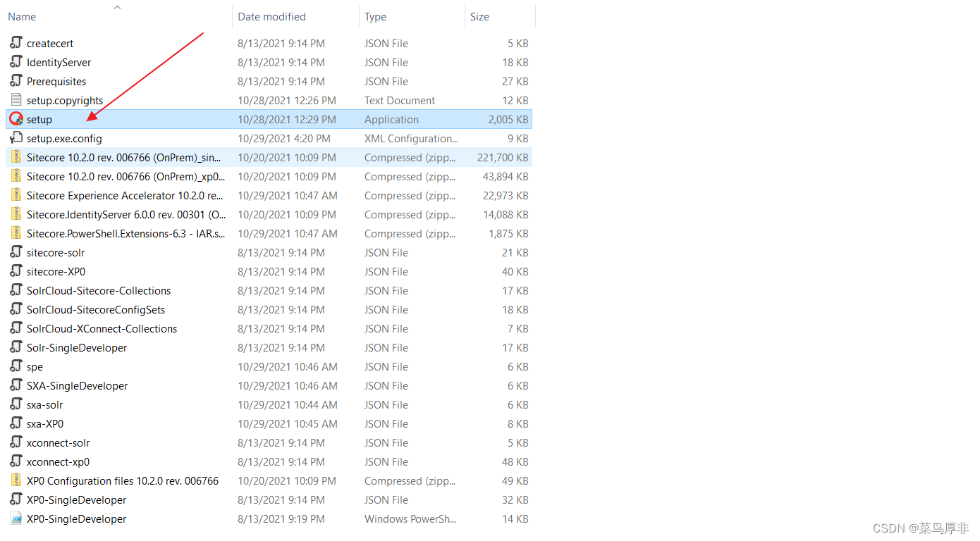Click the '8/13/2021 9:19 PM' date cell
The height and width of the screenshot is (541, 980).
click(x=281, y=519)
